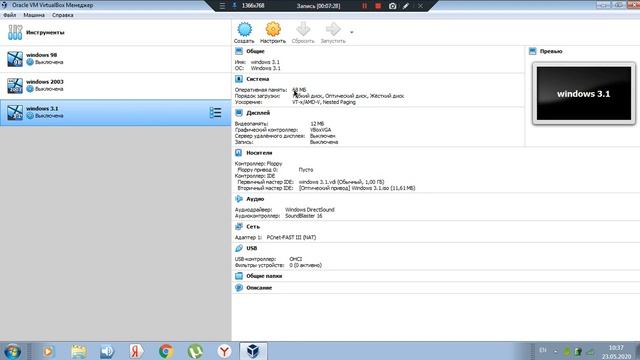
Task: Click the Описание section icon
Action: coord(239,288)
